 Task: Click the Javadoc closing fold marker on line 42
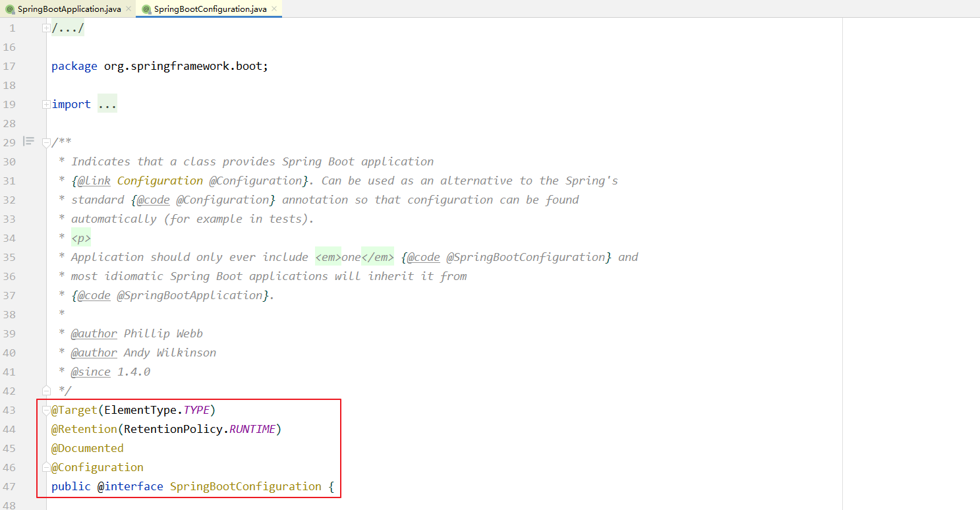click(45, 390)
